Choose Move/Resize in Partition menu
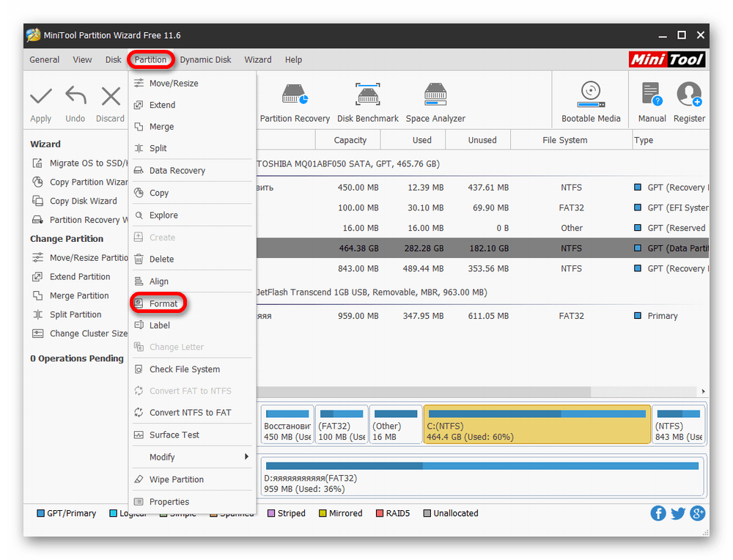Screen dimensions: 733x560 (192, 84)
